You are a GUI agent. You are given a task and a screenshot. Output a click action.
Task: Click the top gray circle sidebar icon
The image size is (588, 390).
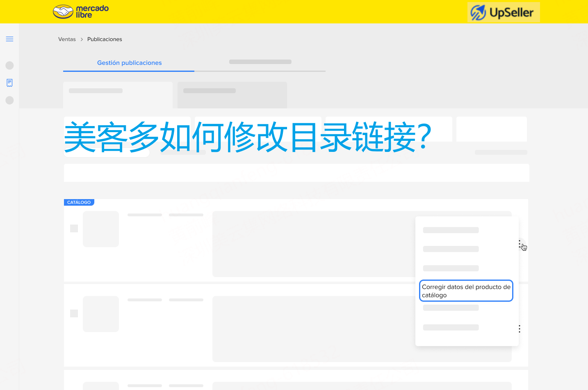point(9,65)
